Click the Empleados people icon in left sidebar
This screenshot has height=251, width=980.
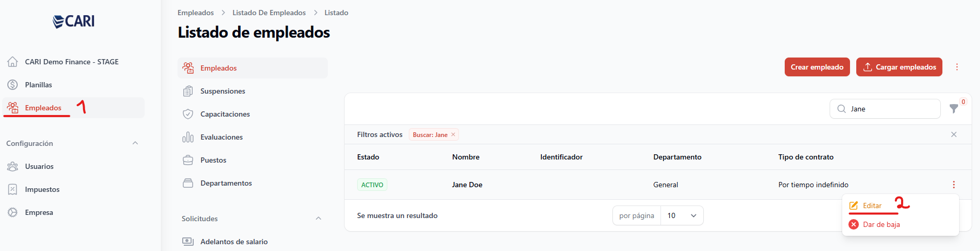point(13,108)
